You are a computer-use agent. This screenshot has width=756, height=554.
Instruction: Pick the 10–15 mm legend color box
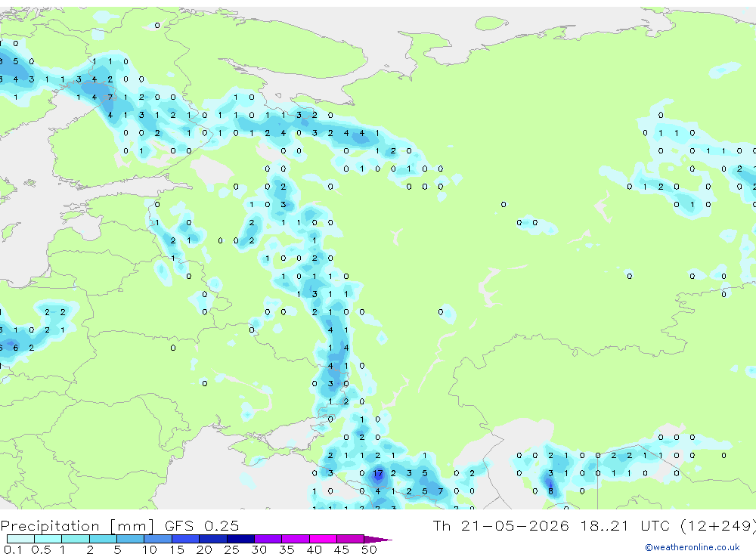158,539
